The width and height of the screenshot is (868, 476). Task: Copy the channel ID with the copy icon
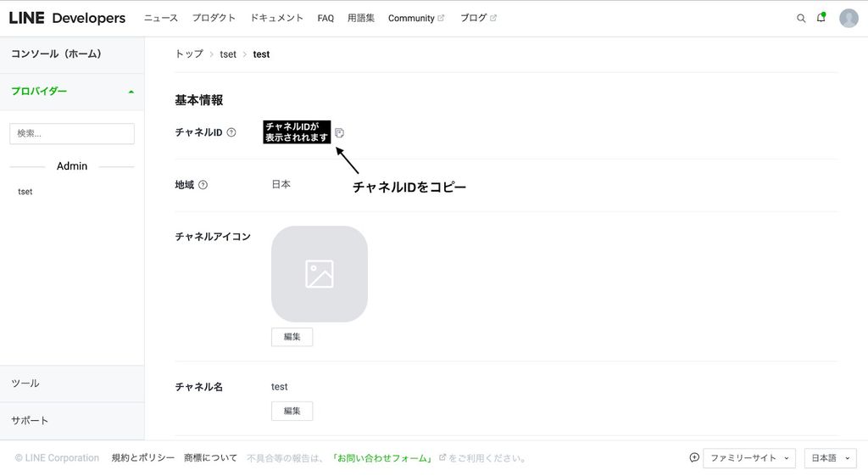pyautogui.click(x=339, y=132)
